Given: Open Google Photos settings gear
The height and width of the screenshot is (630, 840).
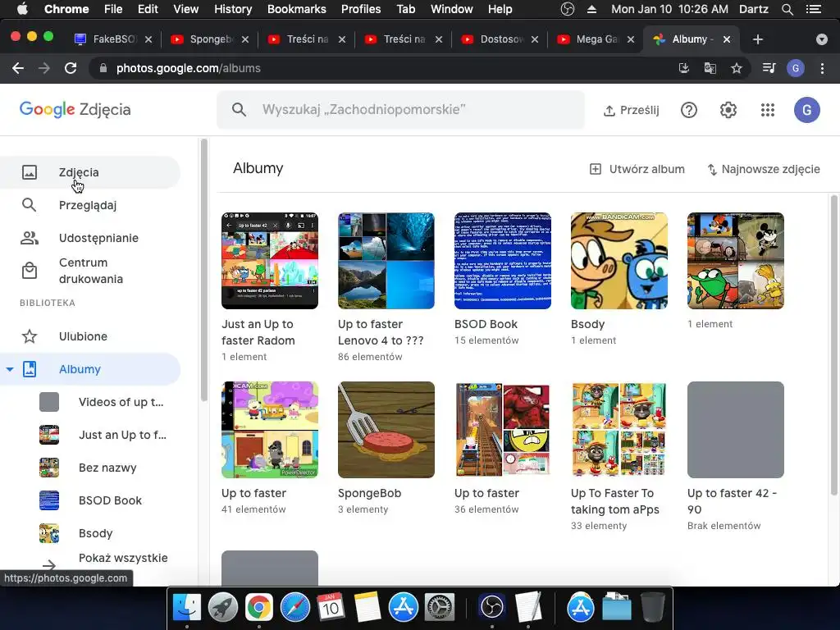Looking at the screenshot, I should click(x=728, y=110).
